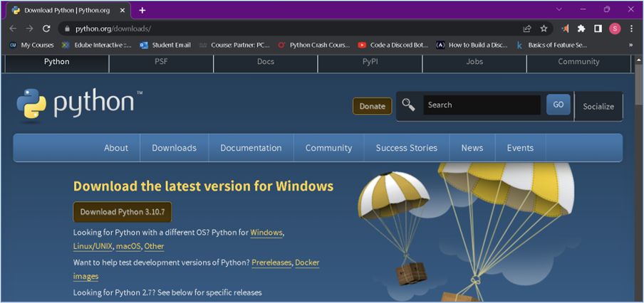Open the Success Stories menu
Viewport: 644px width, 303px height.
pos(407,148)
